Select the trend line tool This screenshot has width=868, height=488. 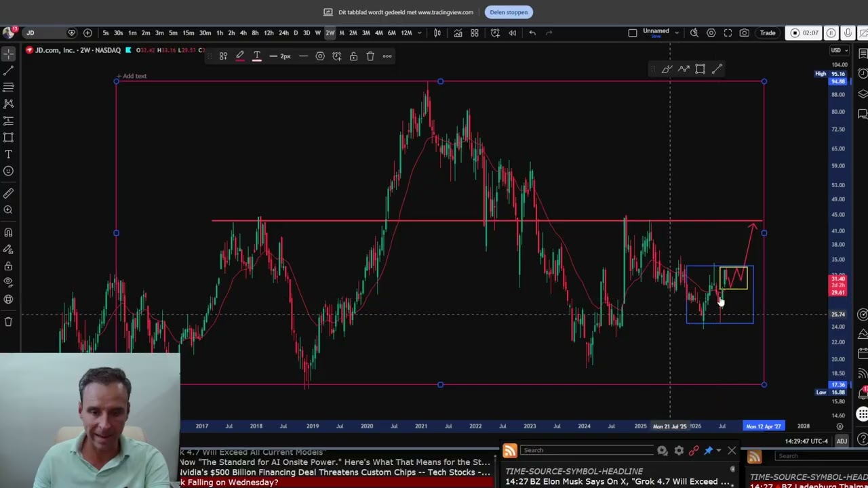[x=8, y=70]
